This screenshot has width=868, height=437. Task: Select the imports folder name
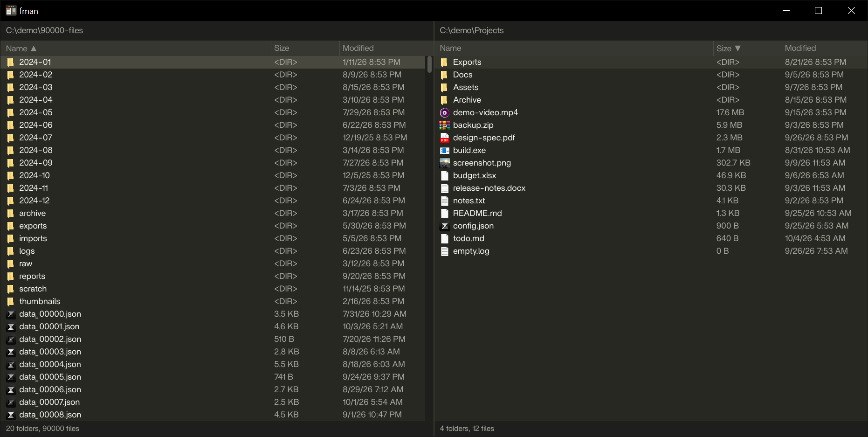tap(33, 238)
